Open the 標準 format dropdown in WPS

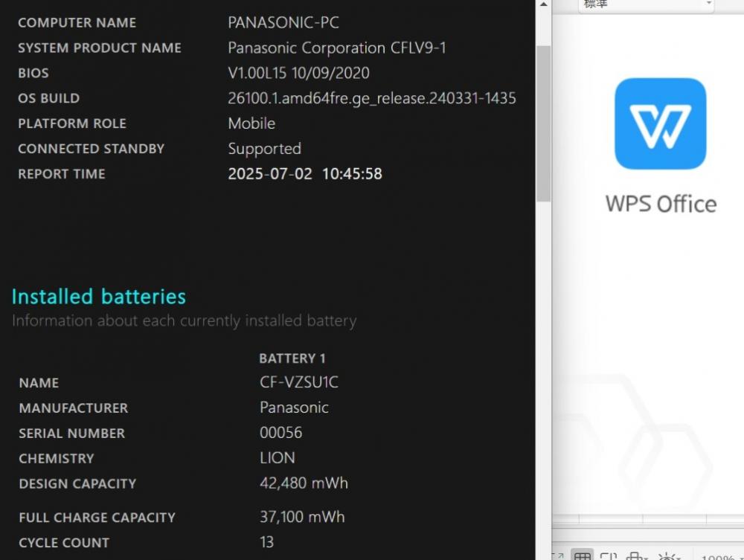647,4
